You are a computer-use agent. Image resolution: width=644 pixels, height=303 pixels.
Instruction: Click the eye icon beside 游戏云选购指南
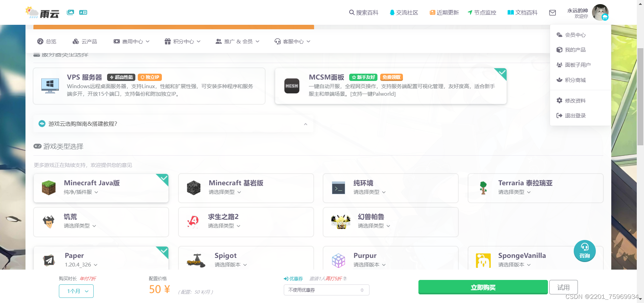coord(42,124)
